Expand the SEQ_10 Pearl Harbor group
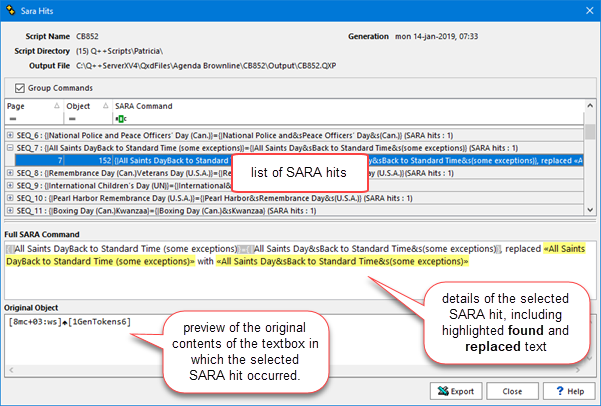The width and height of the screenshot is (601, 406). [10, 198]
